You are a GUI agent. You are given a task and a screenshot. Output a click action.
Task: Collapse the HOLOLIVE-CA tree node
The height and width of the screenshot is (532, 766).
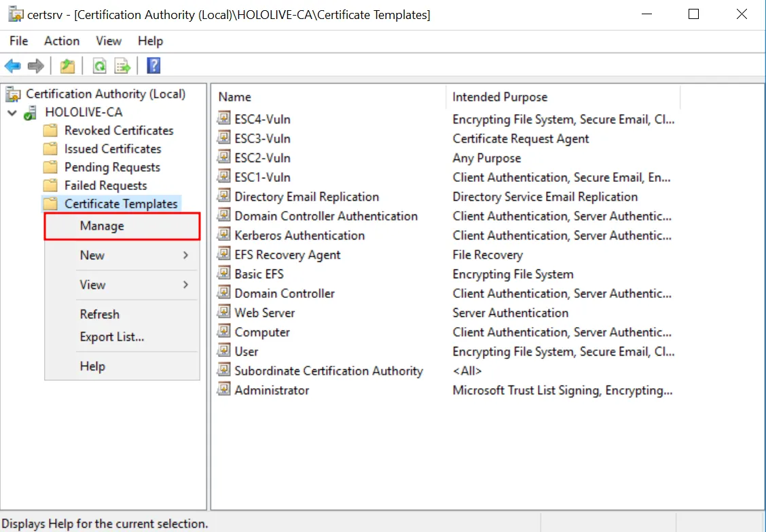[12, 113]
